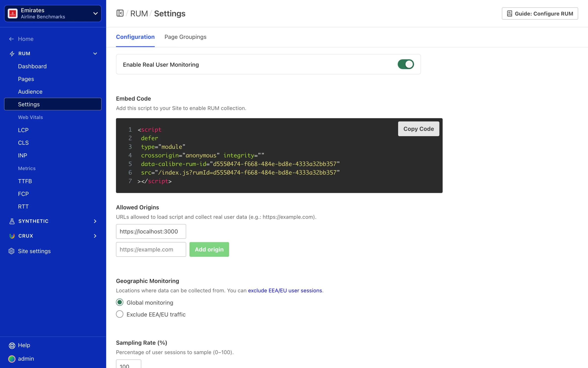Select Exclude EEA/EU traffic radio button

(120, 314)
